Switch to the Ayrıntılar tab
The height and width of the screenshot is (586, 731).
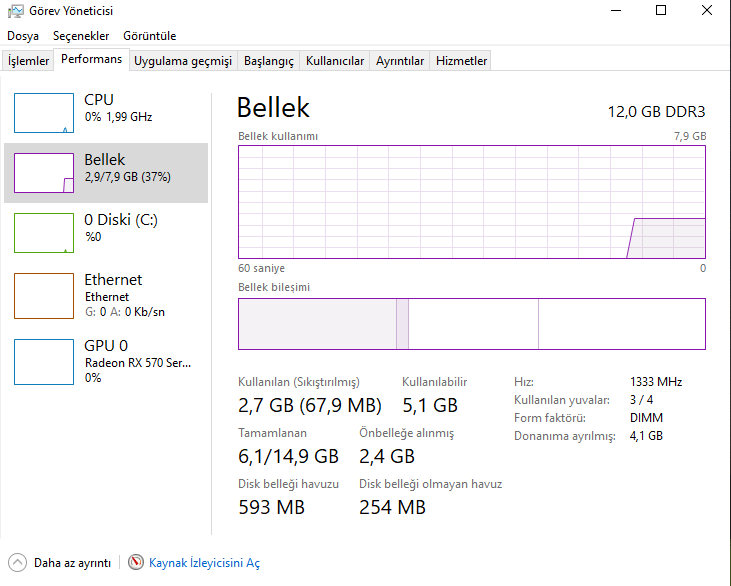point(400,61)
